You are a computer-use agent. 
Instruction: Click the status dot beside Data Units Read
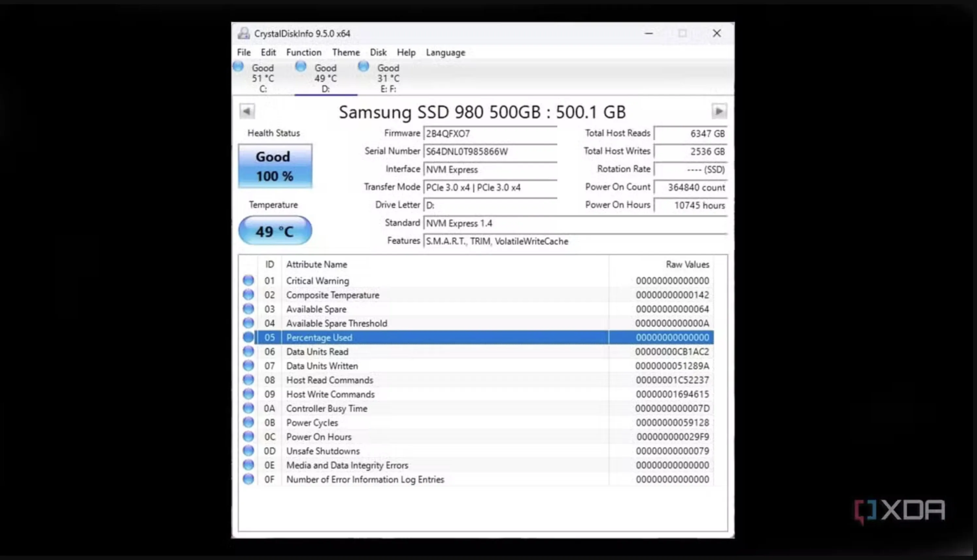[248, 351]
